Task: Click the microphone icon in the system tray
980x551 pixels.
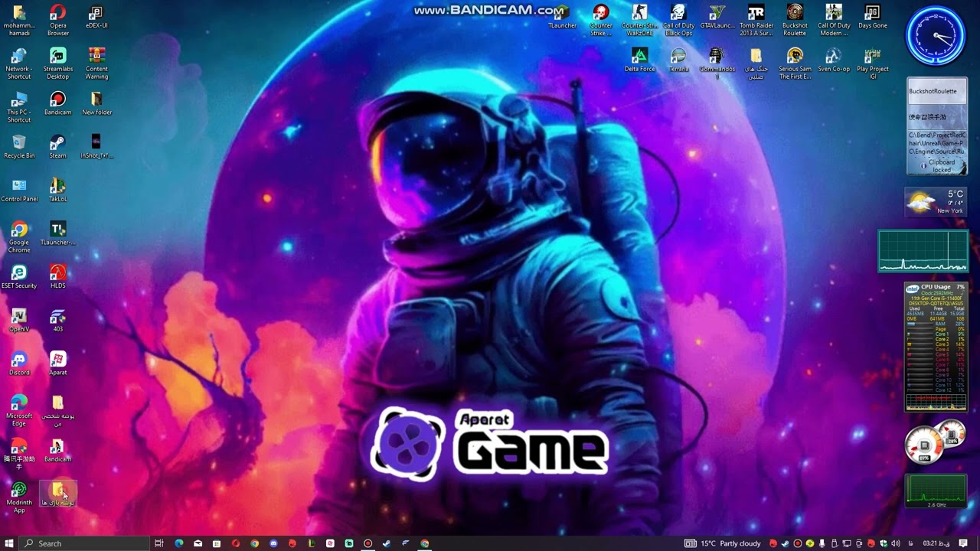Action: tap(822, 543)
